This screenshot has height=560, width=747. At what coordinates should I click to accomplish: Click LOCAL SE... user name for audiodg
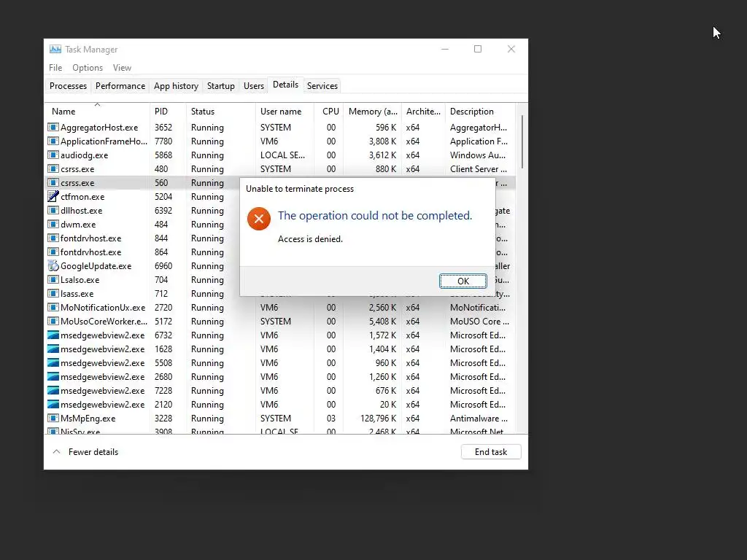tap(282, 155)
